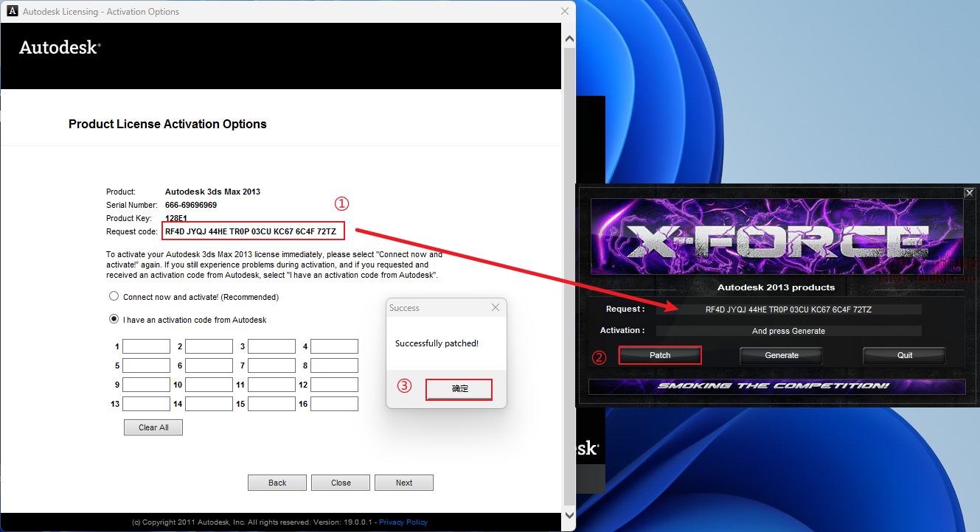Click the Patch button in X-Force
The height and width of the screenshot is (532, 980).
coord(660,355)
